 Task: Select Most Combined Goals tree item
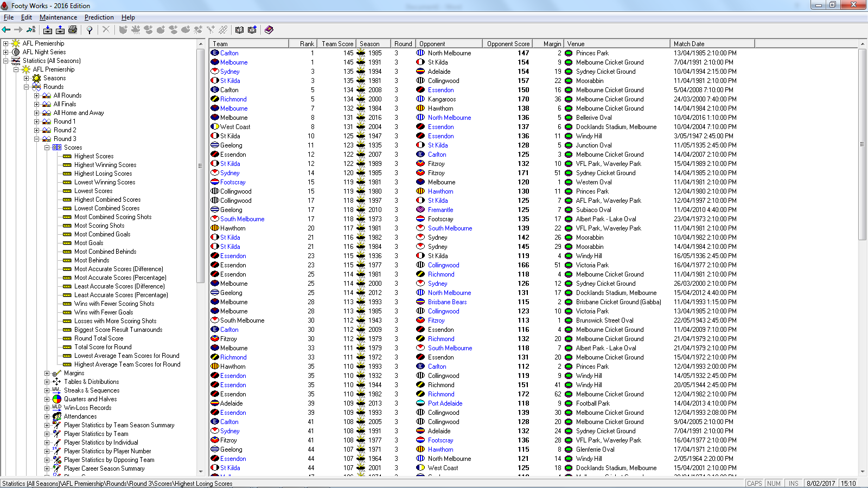[x=102, y=234]
